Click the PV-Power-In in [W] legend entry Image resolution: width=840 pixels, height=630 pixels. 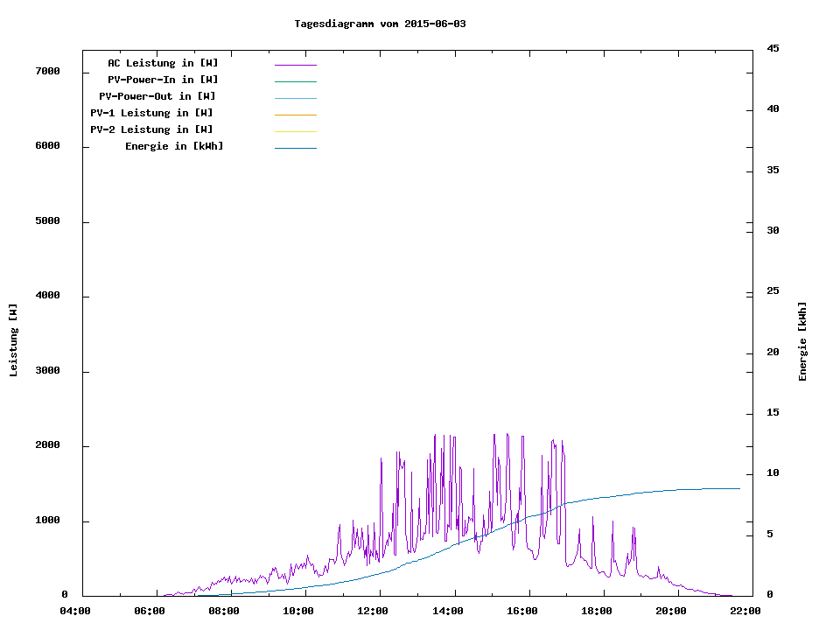pos(163,80)
